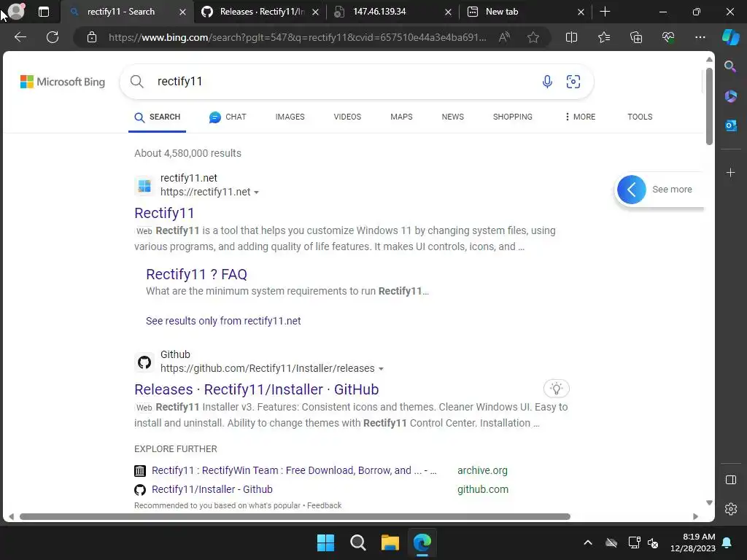
Task: Open sidebar settings gear icon
Action: (730, 509)
